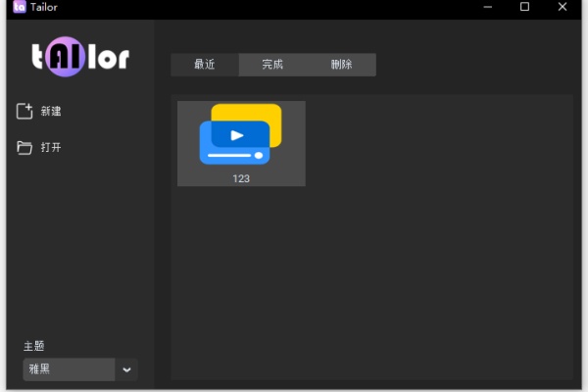Click the Open folder icon in sidebar

(24, 148)
